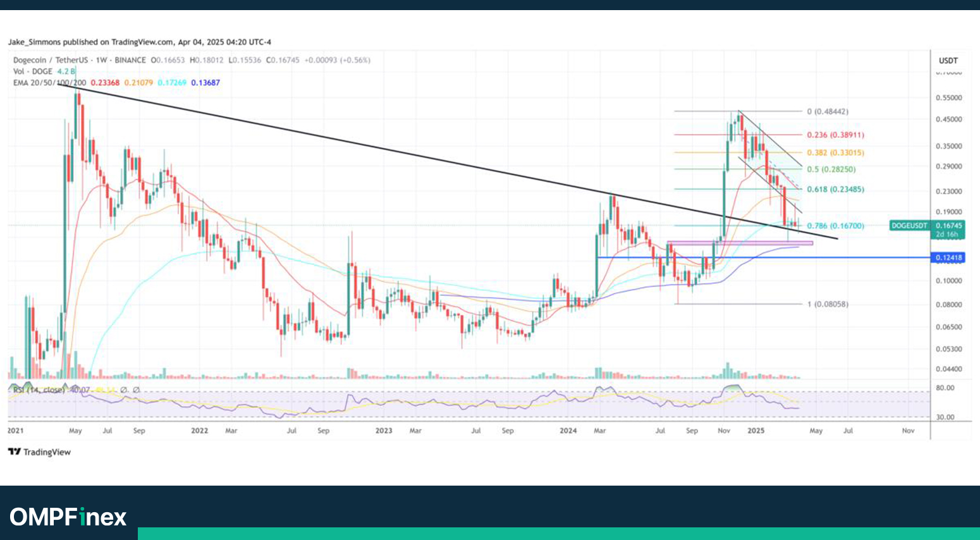
Task: Click the cyan EMA value 0.17269
Action: point(172,83)
